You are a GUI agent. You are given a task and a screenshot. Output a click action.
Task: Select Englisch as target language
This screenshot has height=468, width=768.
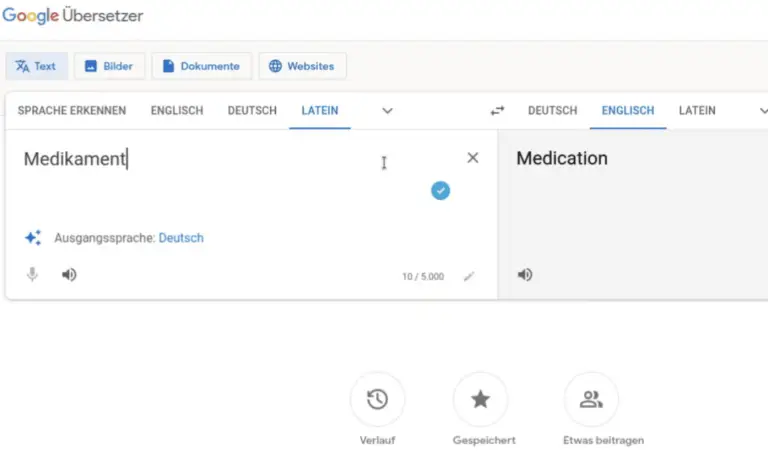(628, 111)
